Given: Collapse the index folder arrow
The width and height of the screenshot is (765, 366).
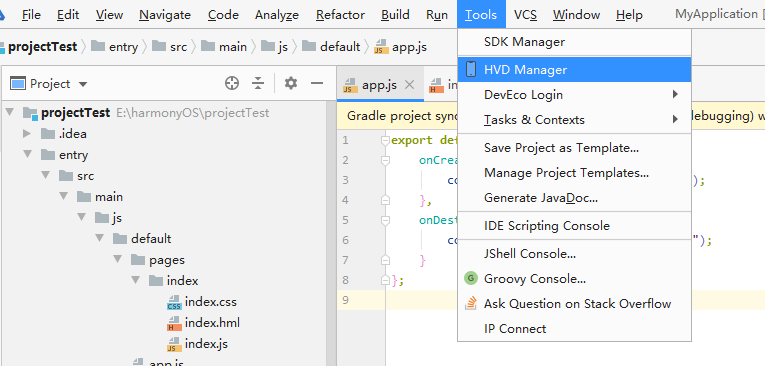Looking at the screenshot, I should click(x=136, y=280).
